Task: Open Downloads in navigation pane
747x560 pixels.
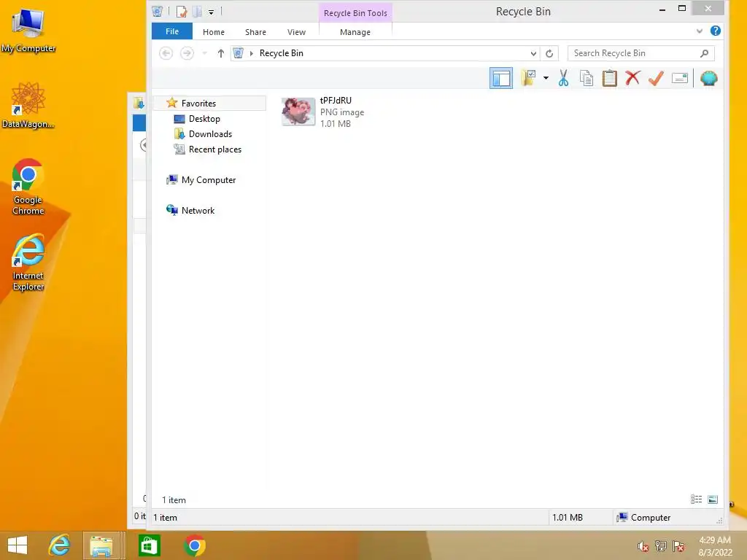Action: (x=210, y=134)
